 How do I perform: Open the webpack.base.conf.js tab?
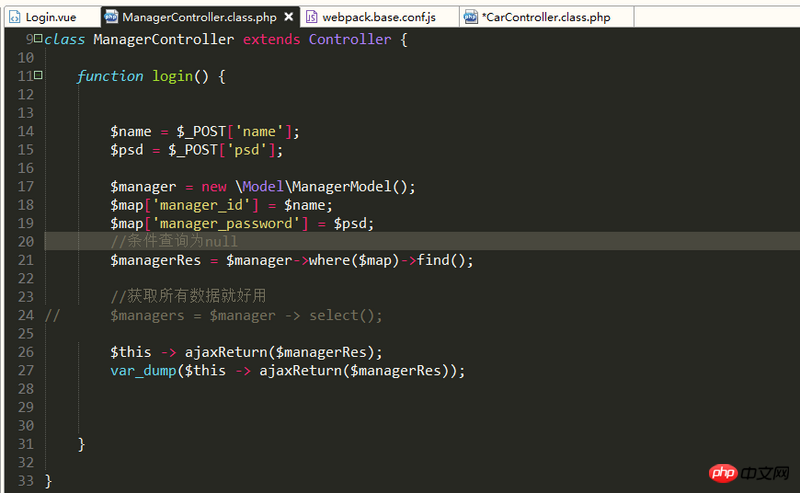coord(379,17)
